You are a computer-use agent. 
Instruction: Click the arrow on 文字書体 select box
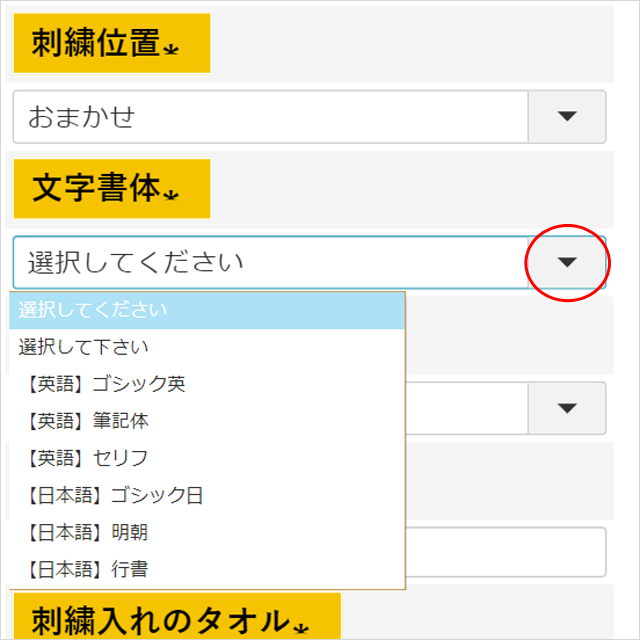567,262
